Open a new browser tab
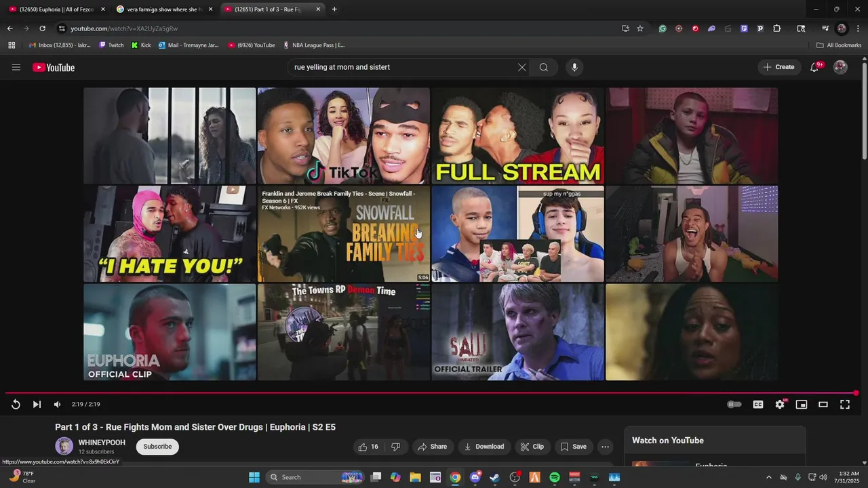Image resolution: width=868 pixels, height=488 pixels. pos(334,9)
